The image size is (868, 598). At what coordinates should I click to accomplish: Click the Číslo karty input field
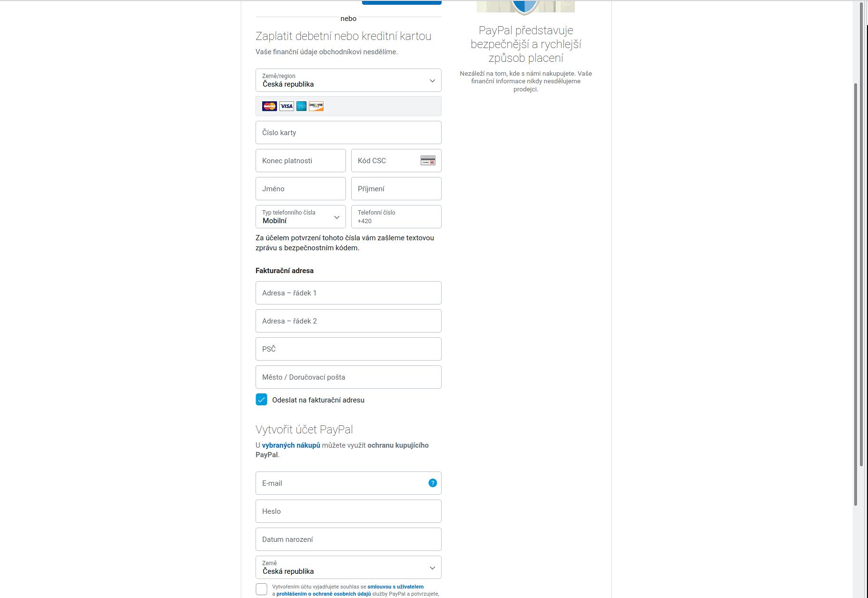[x=348, y=132]
